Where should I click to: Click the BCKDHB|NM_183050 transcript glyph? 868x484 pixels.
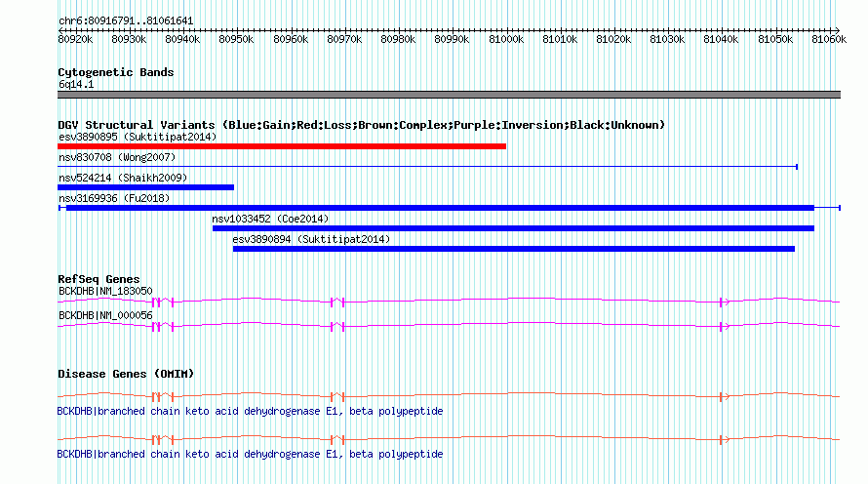click(449, 302)
